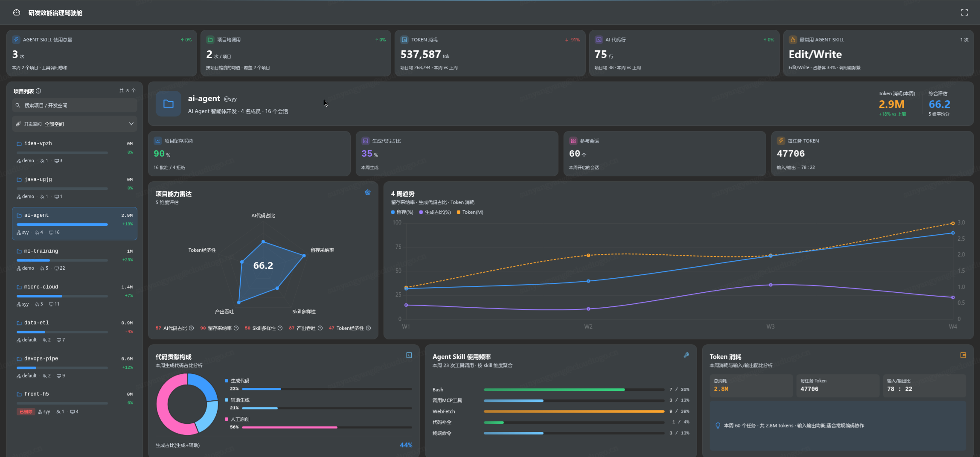Click the dashboard gauge icon beside title
This screenshot has width=980, height=457.
click(x=17, y=13)
